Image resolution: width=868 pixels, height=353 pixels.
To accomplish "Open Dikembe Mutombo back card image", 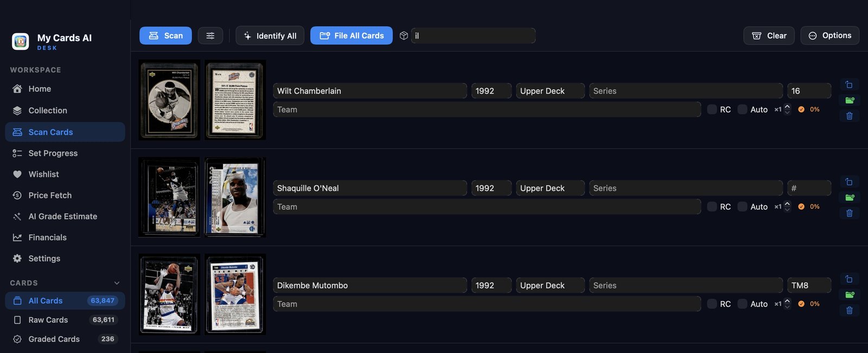I will coord(235,294).
